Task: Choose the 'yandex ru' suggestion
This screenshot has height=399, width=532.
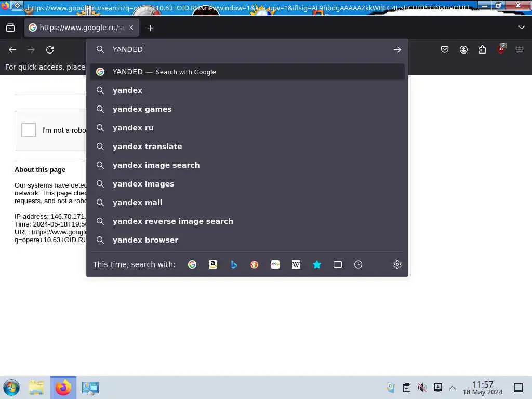Action: tap(247, 128)
